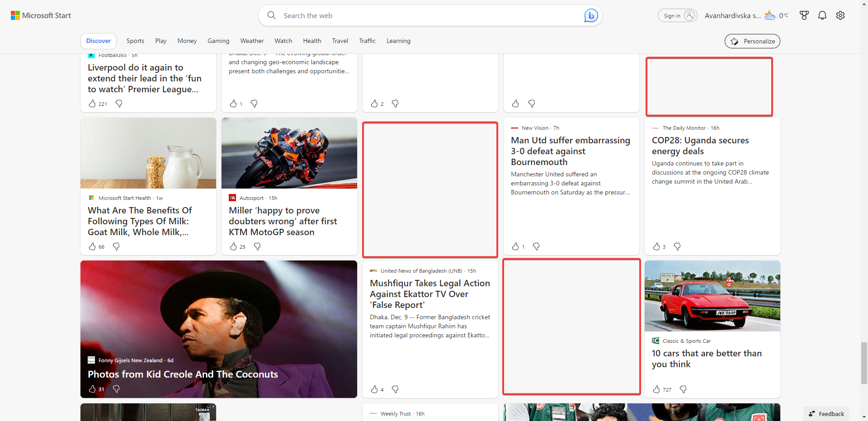Click the weather cloud icon showing 0°C
868x421 pixels.
[770, 15]
